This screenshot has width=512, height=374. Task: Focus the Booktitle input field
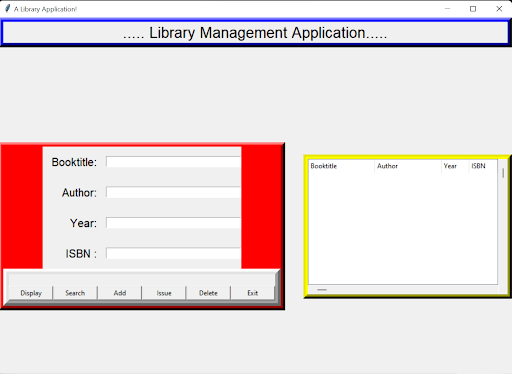click(173, 162)
